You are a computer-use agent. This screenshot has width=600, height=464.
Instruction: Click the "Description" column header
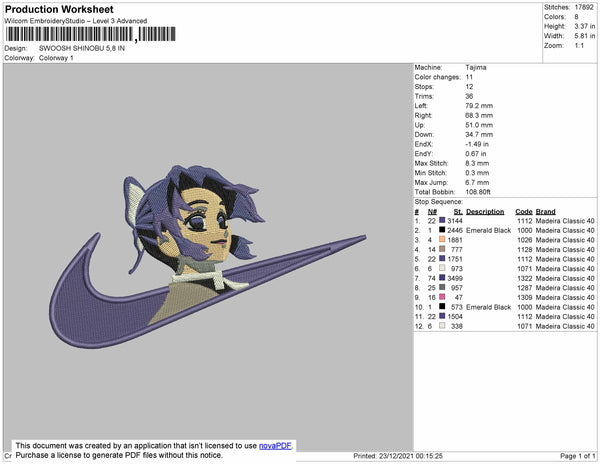coord(485,212)
